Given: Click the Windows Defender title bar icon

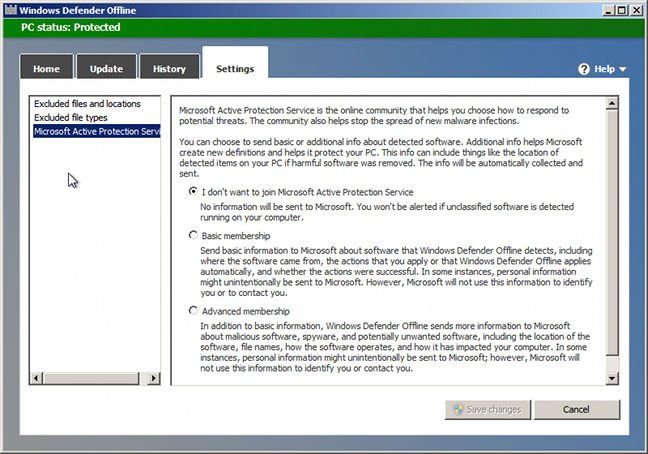Looking at the screenshot, I should coord(11,10).
